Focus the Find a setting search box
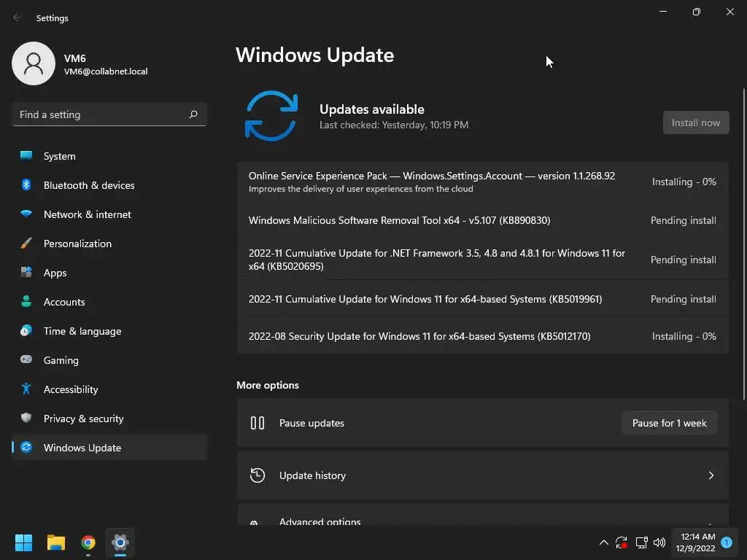 [109, 114]
